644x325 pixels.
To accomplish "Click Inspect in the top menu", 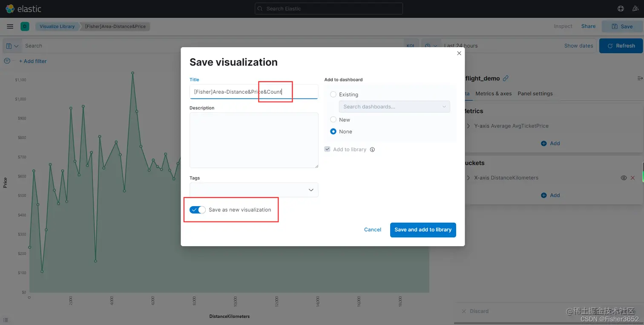I will tap(563, 26).
